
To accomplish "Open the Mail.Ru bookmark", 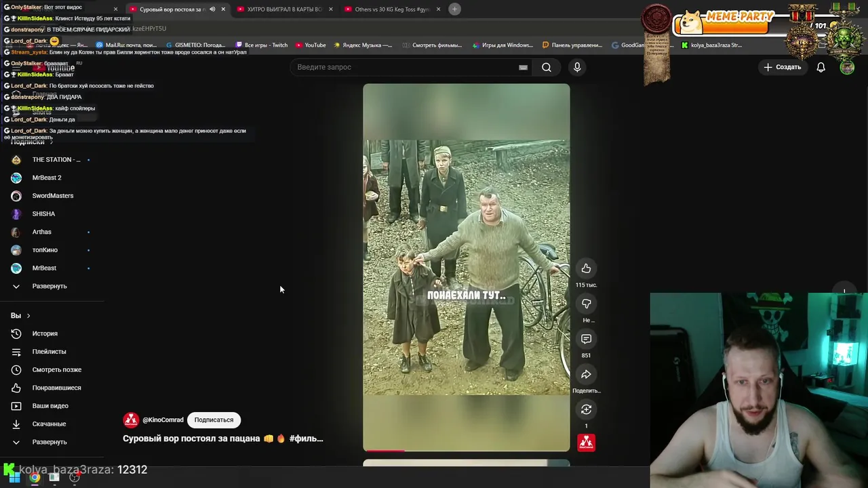I will point(126,45).
